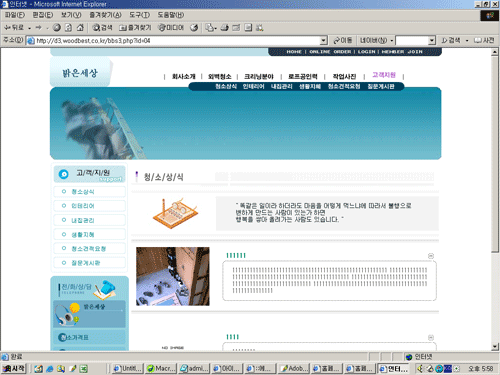
Task: Click 내집관리 in the left sidebar
Action: click(89, 220)
